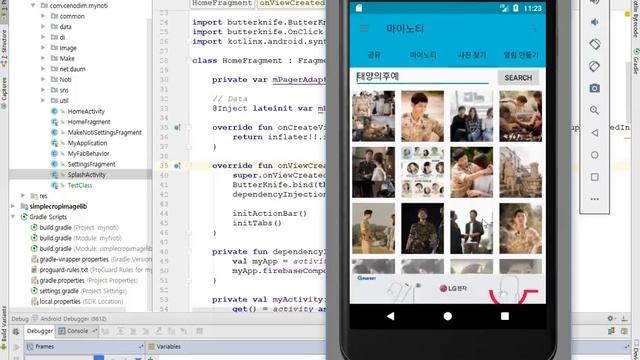Collapse the Gradle Scripts node
The image size is (640, 360).
pyautogui.click(x=13, y=217)
